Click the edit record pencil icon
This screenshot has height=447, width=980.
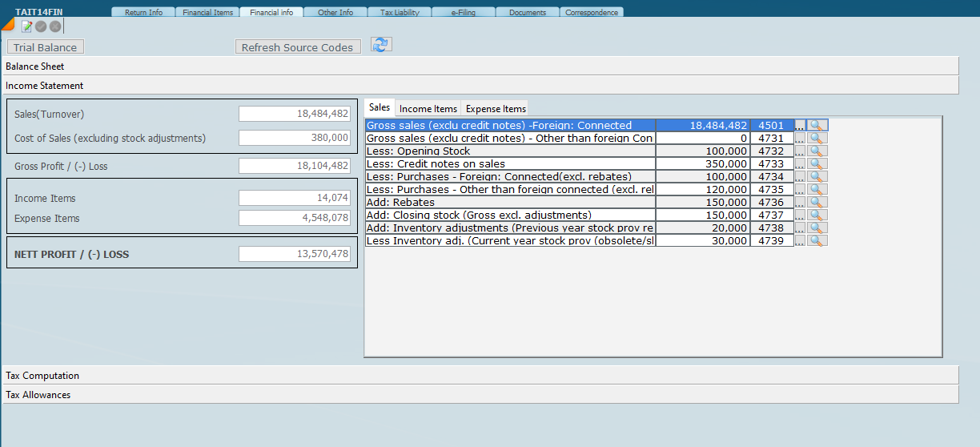point(26,26)
